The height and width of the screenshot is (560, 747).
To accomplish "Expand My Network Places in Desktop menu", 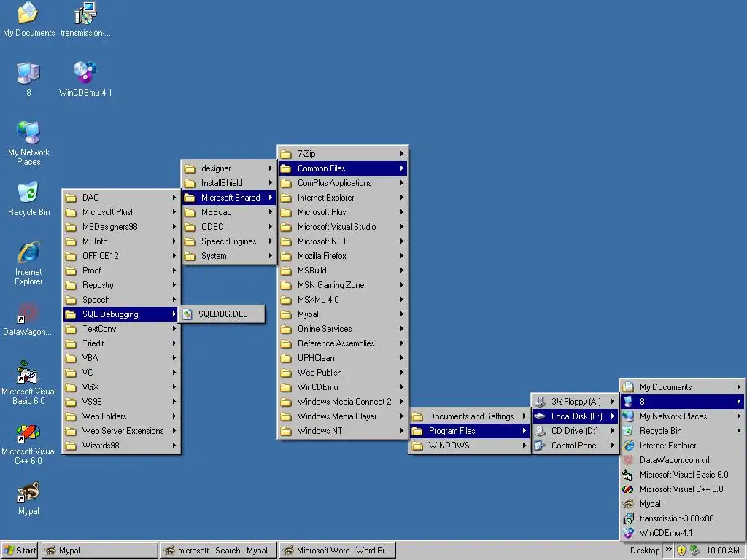I will (x=682, y=416).
